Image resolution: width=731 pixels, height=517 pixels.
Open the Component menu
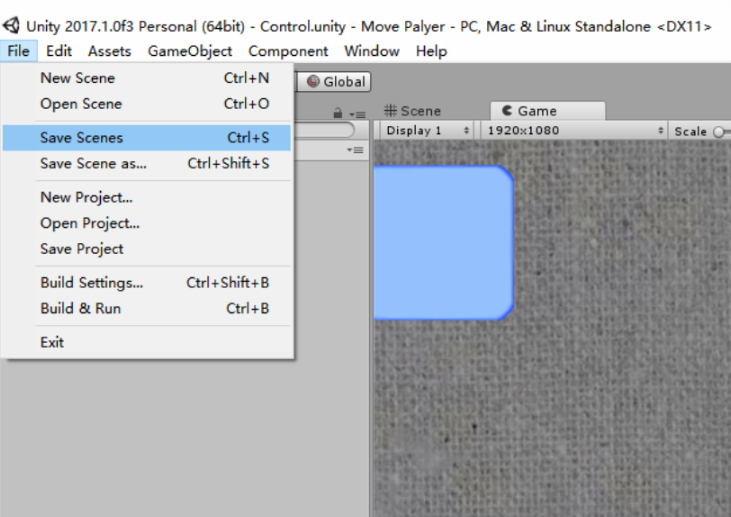click(288, 51)
